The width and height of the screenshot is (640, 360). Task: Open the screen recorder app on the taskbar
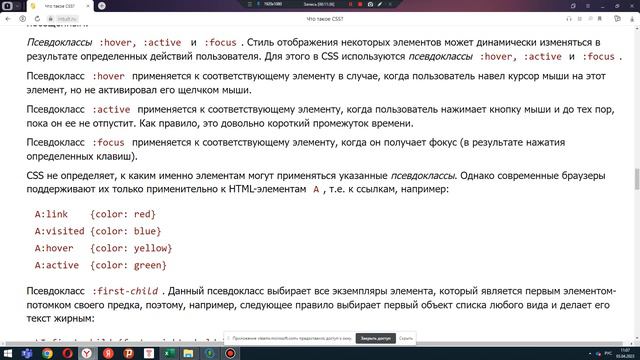pyautogui.click(x=230, y=353)
